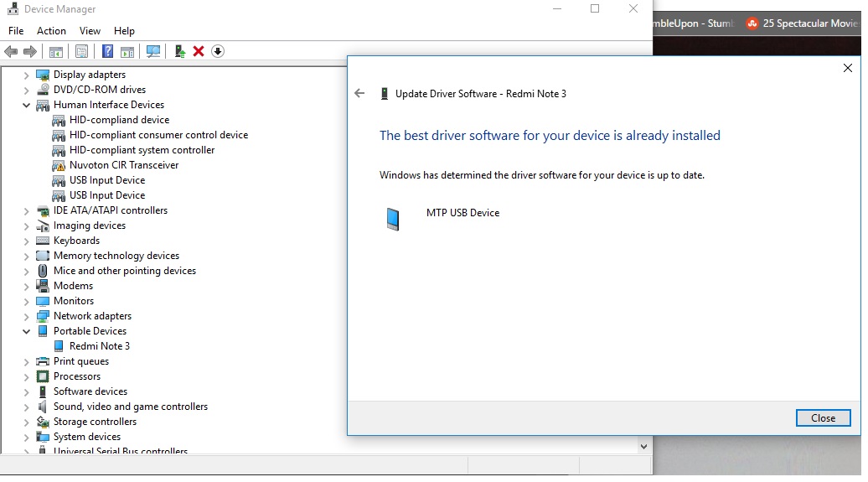The image size is (868, 482).
Task: Collapse the Human Interface Devices node
Action: click(x=27, y=105)
